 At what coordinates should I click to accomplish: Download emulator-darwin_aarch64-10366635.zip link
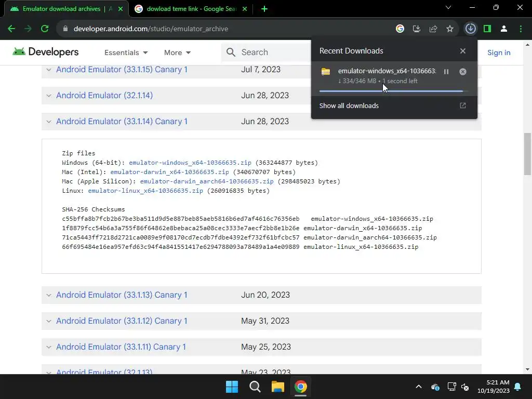pyautogui.click(x=207, y=181)
